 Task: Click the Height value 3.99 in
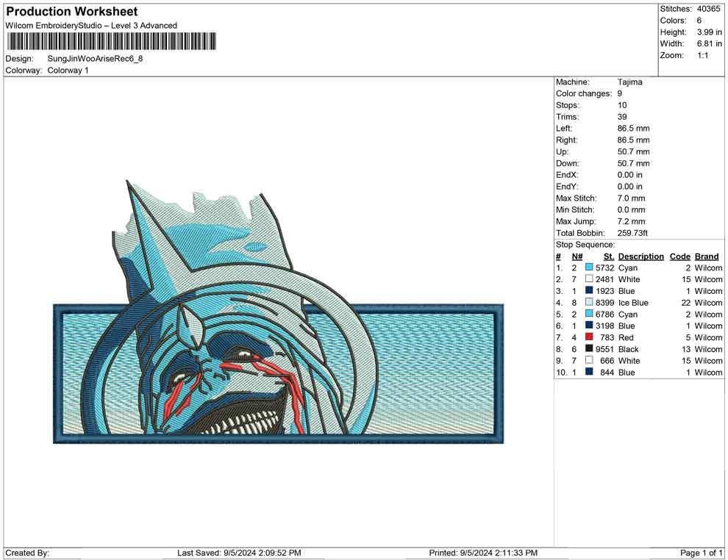710,32
